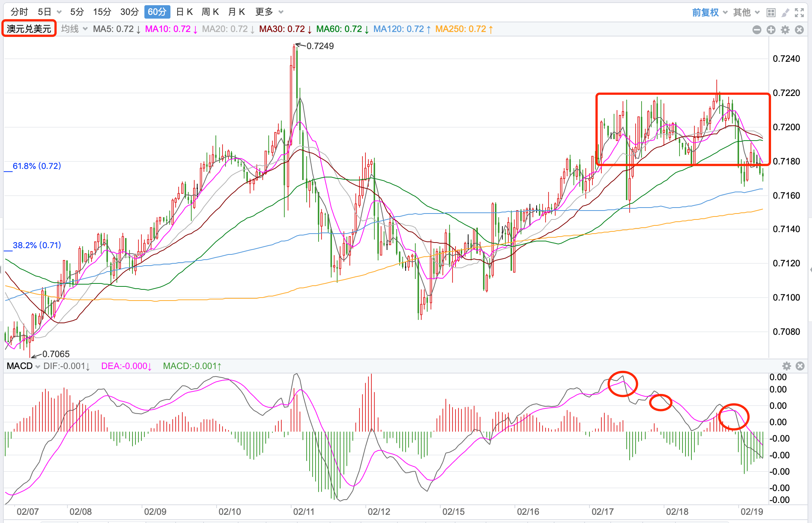Click the 61.8% Fibonacci level label
This screenshot has height=523, width=812.
[36, 166]
